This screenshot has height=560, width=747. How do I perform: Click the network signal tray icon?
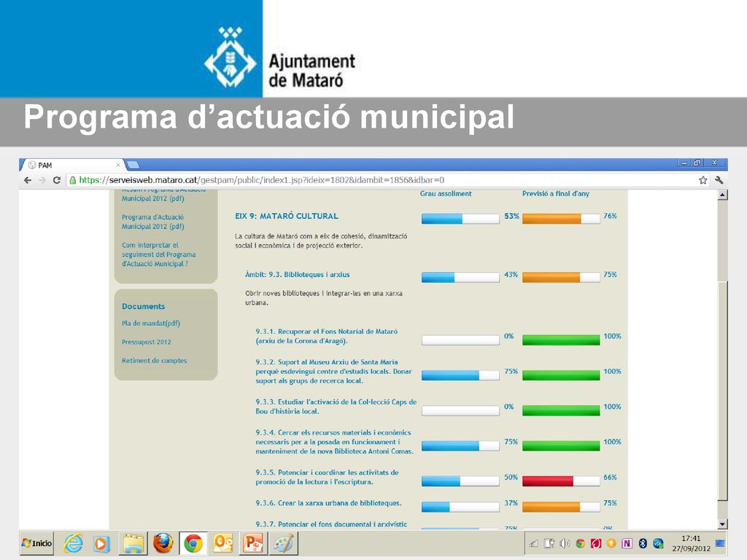(x=534, y=543)
